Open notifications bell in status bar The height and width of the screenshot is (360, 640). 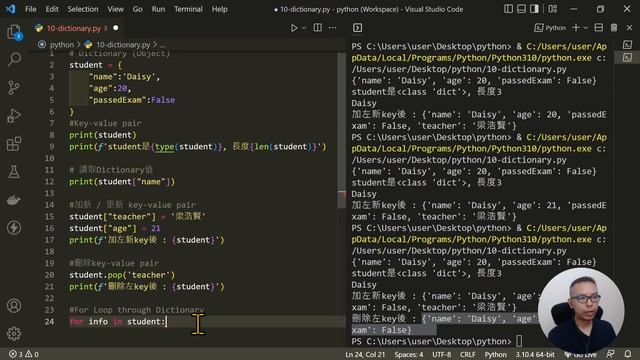click(628, 354)
